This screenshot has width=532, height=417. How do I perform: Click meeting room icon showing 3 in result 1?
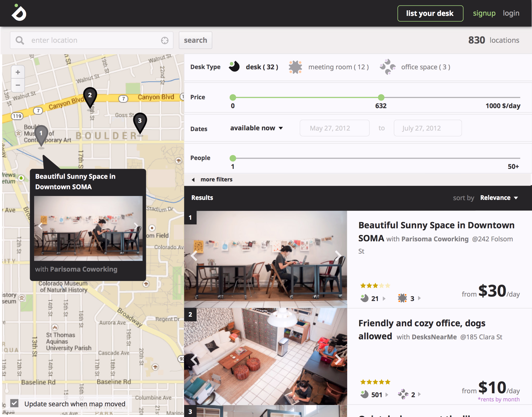coord(402,298)
